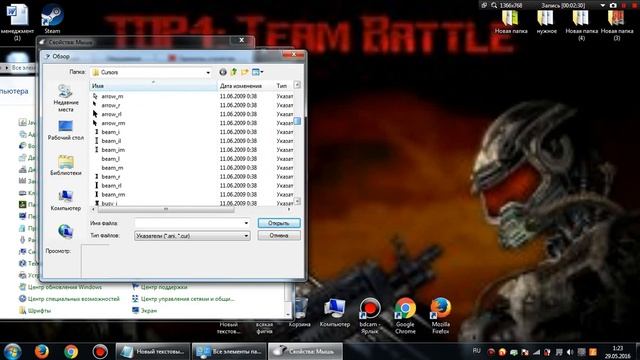Select the Компьютер desktop icon near Корзина
The height and width of the screenshot is (360, 640).
[335, 313]
